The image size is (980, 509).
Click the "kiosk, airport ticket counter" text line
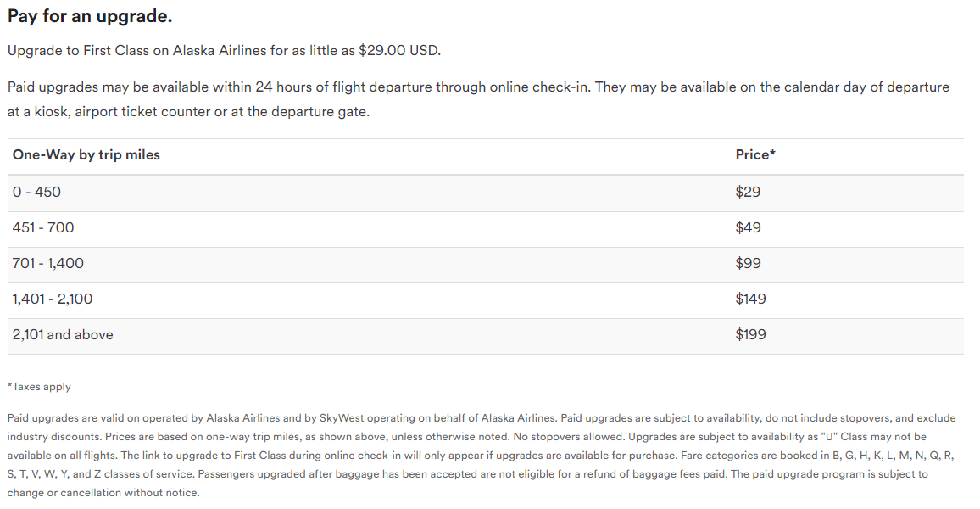(x=188, y=112)
